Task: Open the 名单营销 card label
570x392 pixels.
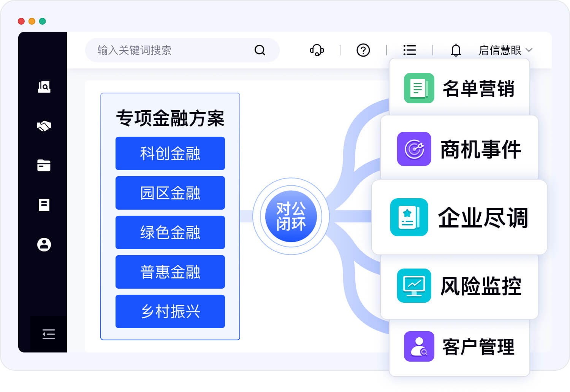Action: pos(478,89)
